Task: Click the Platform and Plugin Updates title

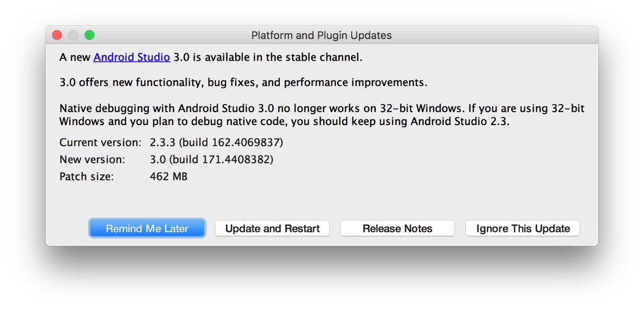Action: pyautogui.click(x=321, y=36)
